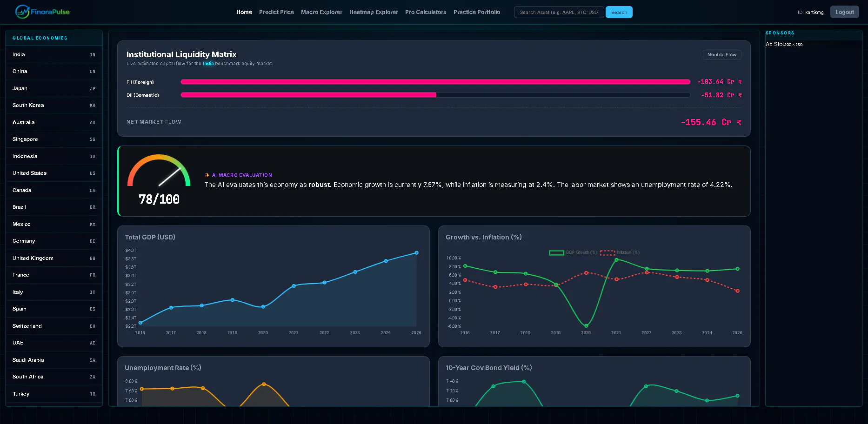Toggle the Inflation (%) legend series
Viewport: 868px width, 424px height.
[x=620, y=252]
